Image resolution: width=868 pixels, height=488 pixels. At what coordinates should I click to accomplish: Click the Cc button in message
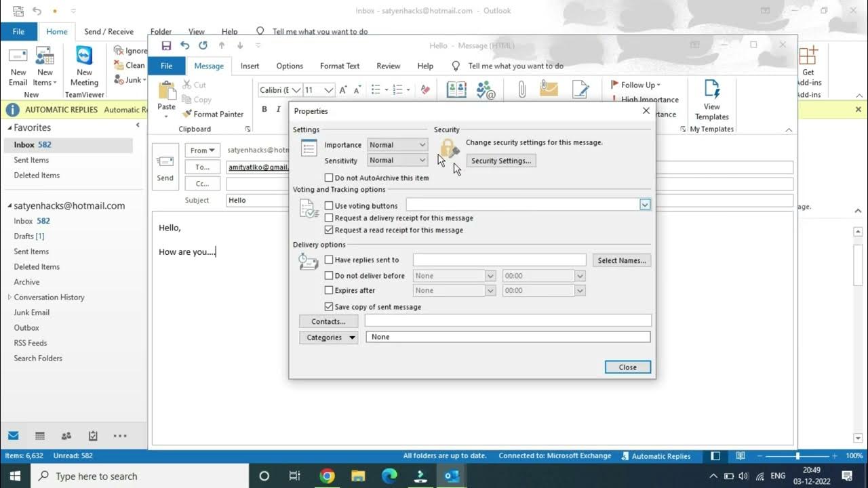pos(202,184)
